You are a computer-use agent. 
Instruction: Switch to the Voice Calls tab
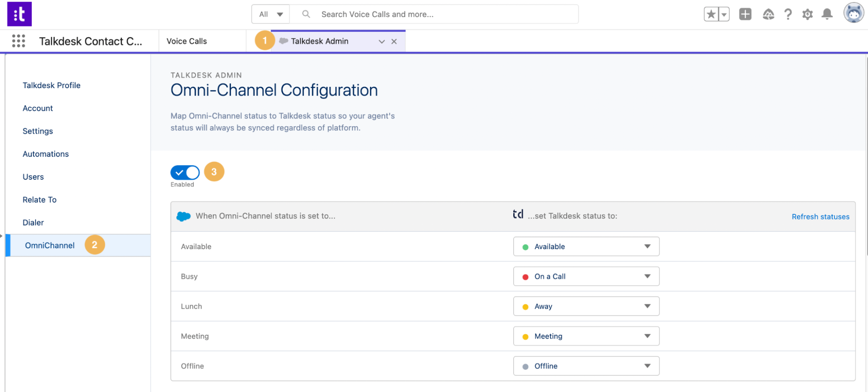[186, 41]
